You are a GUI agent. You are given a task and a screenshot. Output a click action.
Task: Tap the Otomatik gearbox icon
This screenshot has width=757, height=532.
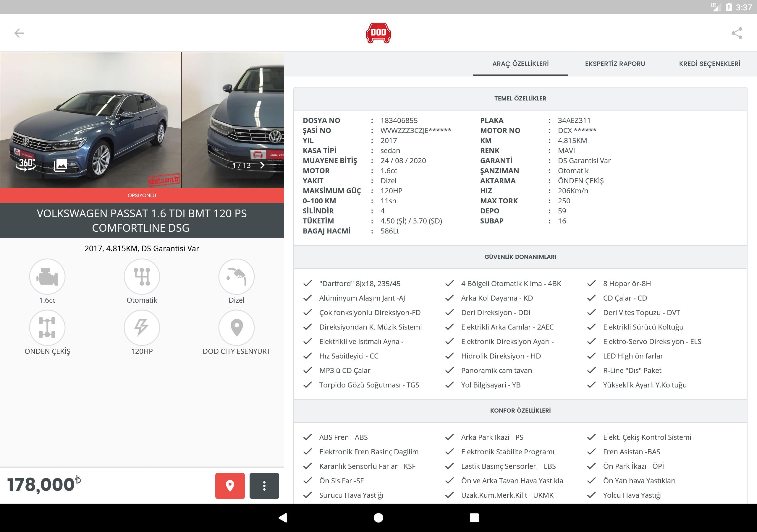coord(142,277)
